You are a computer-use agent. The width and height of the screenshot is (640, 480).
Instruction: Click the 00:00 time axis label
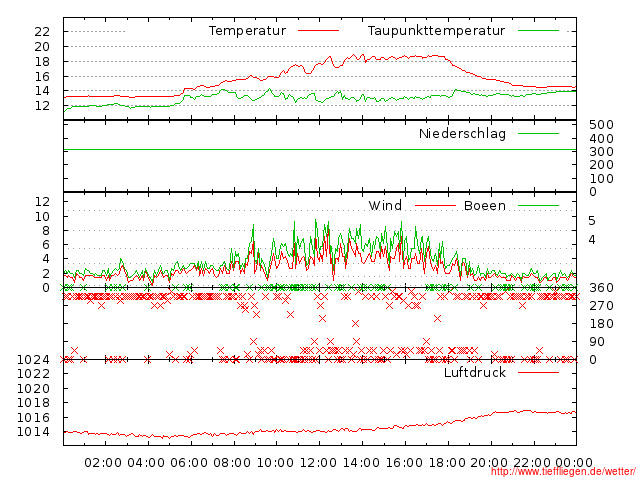pos(574,463)
